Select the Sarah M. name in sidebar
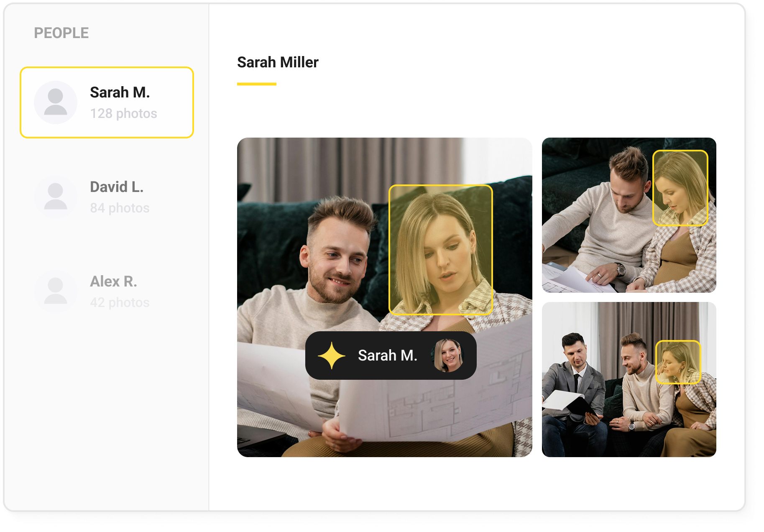This screenshot has width=764, height=532. [120, 92]
